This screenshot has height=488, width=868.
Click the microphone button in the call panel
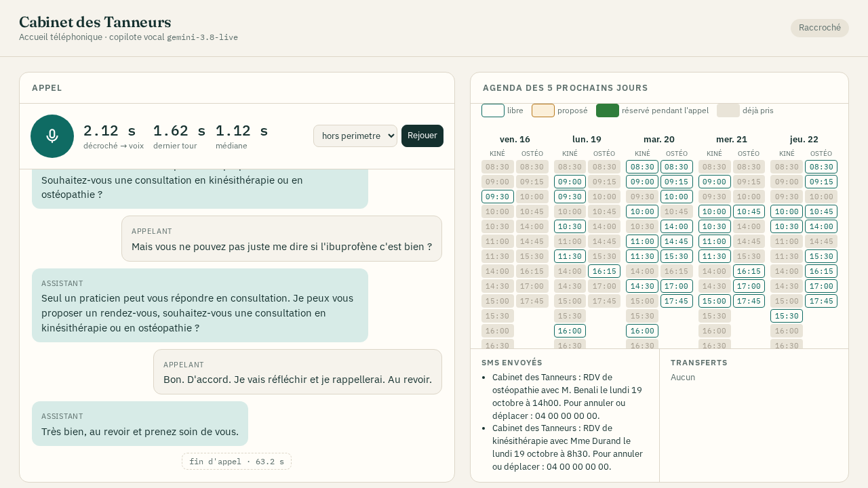tap(52, 136)
